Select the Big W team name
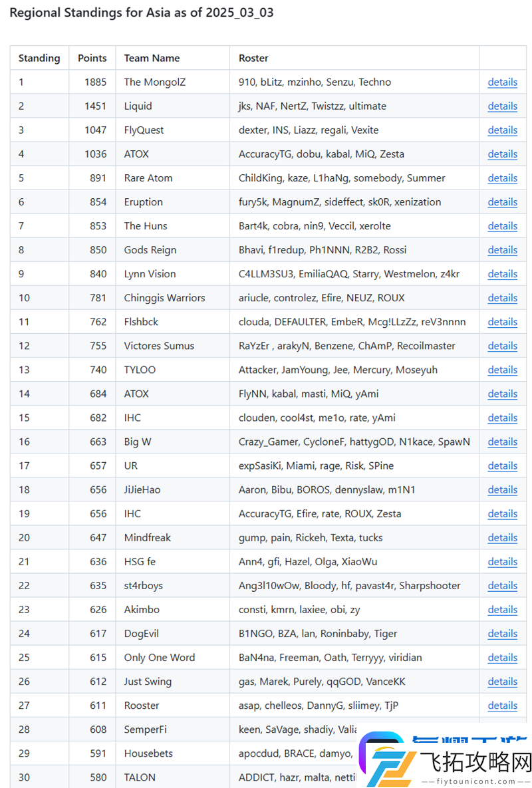The height and width of the screenshot is (788, 532). coord(138,442)
